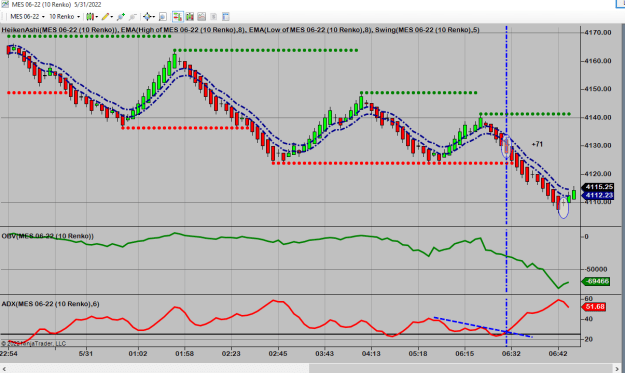Click the 4112.23 blue price marker

598,195
